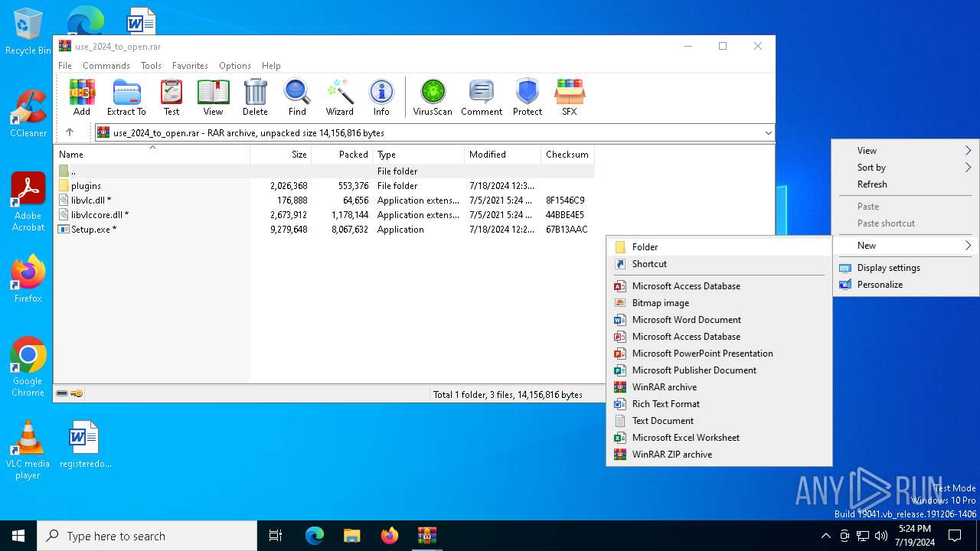Image resolution: width=980 pixels, height=551 pixels.
Task: Click the VirusScan toolbar icon
Action: pyautogui.click(x=433, y=97)
